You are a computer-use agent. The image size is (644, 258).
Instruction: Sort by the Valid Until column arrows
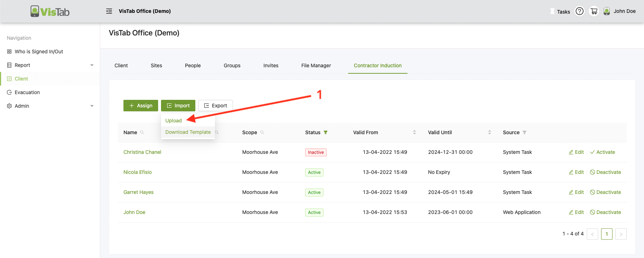pyautogui.click(x=489, y=132)
